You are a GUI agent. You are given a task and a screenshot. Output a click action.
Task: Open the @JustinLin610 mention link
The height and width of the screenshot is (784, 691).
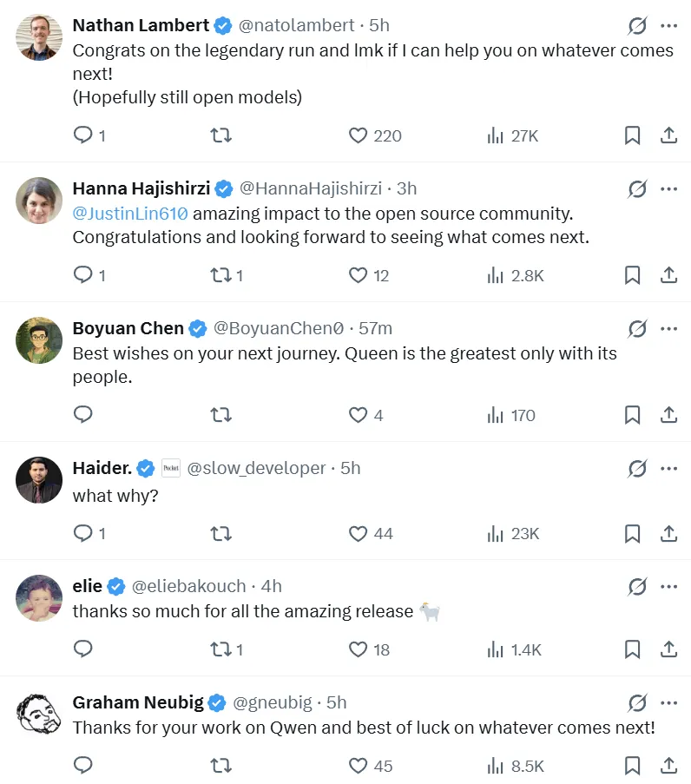(130, 213)
